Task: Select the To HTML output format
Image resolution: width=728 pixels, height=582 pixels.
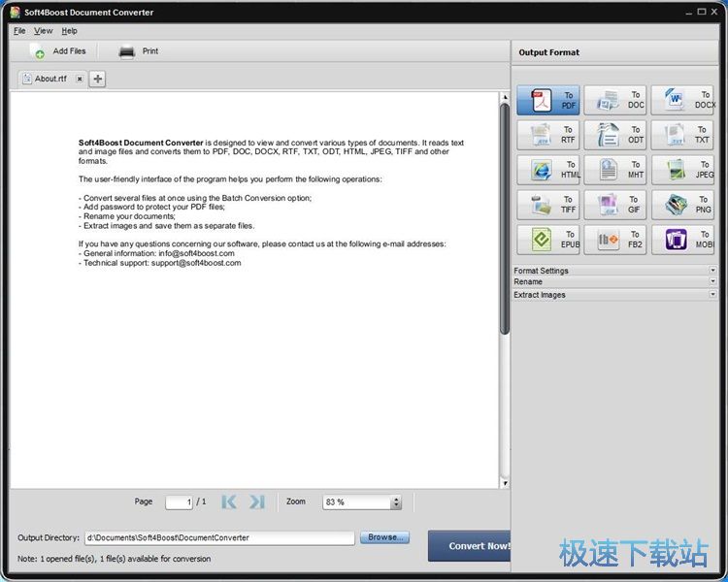Action: click(x=547, y=170)
